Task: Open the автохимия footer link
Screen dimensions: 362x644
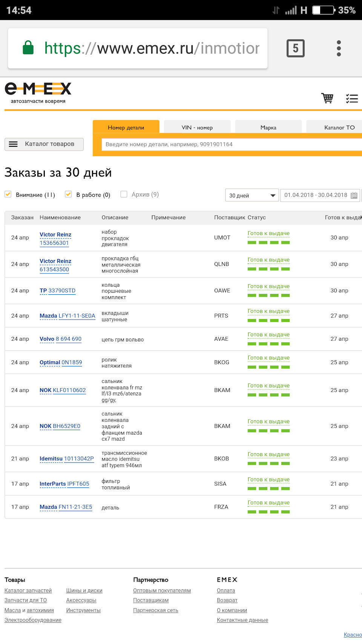Action: pyautogui.click(x=40, y=610)
